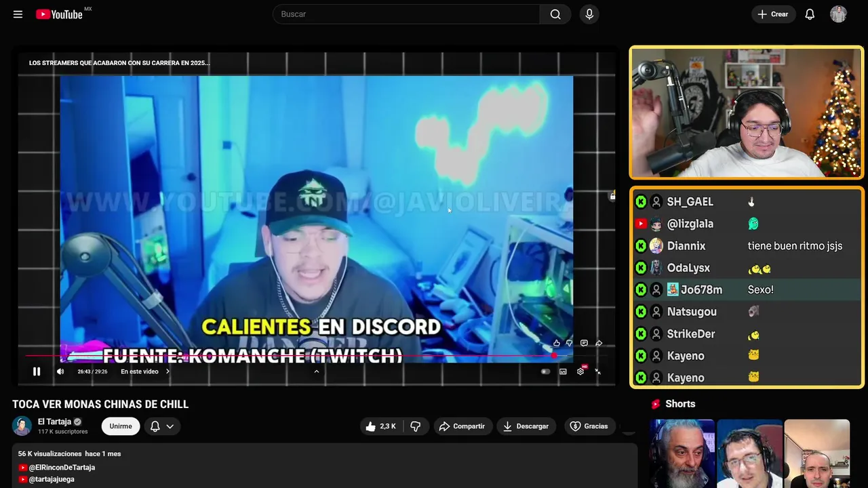Screen dimensions: 868x488
Task: Click the in-video thumbs-down overlay icon
Action: 570,344
